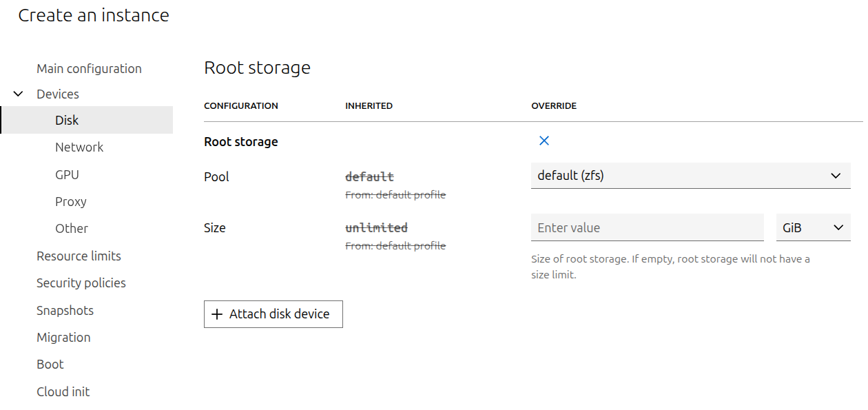
Task: Switch to the Proxy devices tab
Action: click(x=71, y=202)
